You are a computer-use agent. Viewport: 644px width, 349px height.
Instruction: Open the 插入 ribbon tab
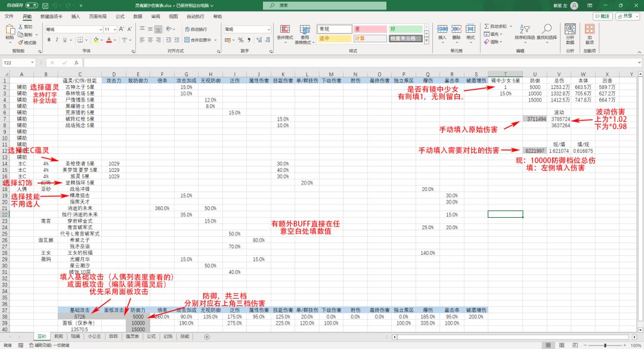click(76, 17)
